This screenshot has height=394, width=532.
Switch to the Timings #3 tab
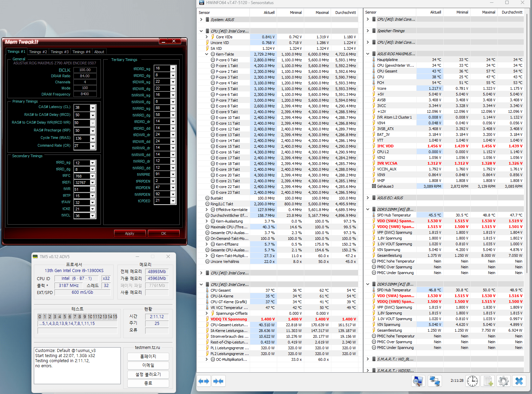point(60,52)
